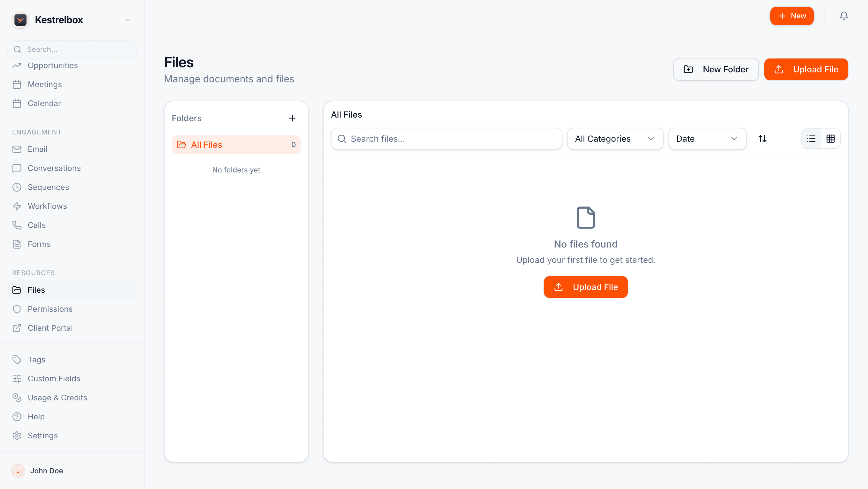The height and width of the screenshot is (489, 868).
Task: Open the Meetings section in sidebar
Action: click(45, 84)
